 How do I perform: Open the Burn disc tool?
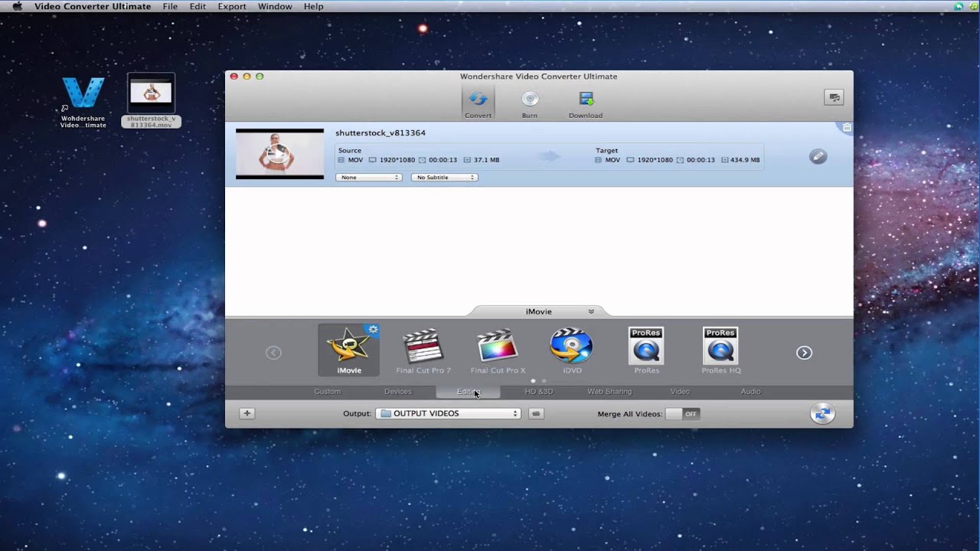[x=530, y=103]
